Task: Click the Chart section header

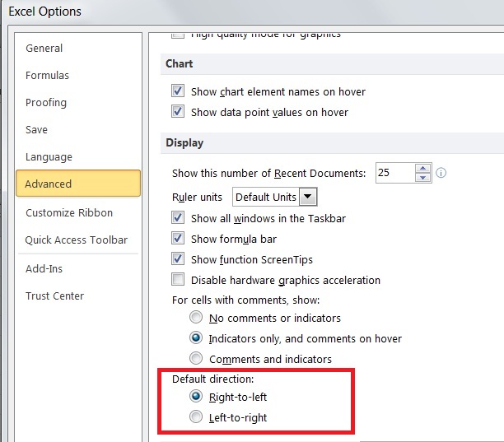Action: [332, 64]
